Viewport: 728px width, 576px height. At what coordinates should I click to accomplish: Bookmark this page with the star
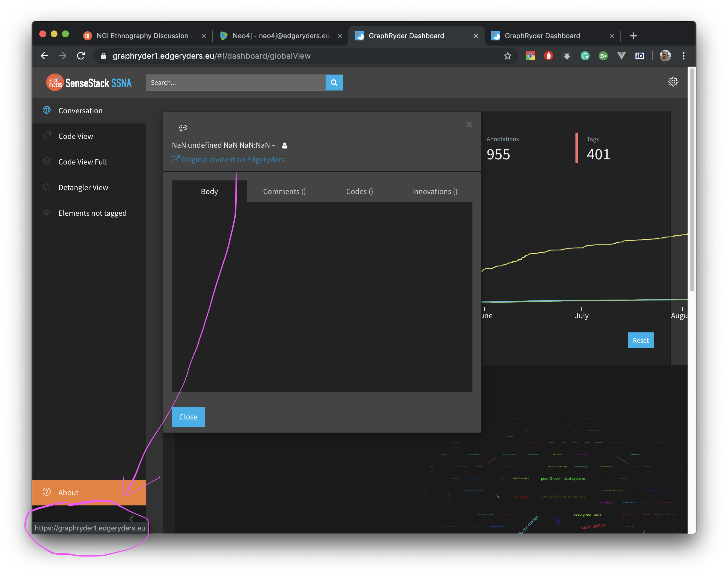(x=507, y=56)
